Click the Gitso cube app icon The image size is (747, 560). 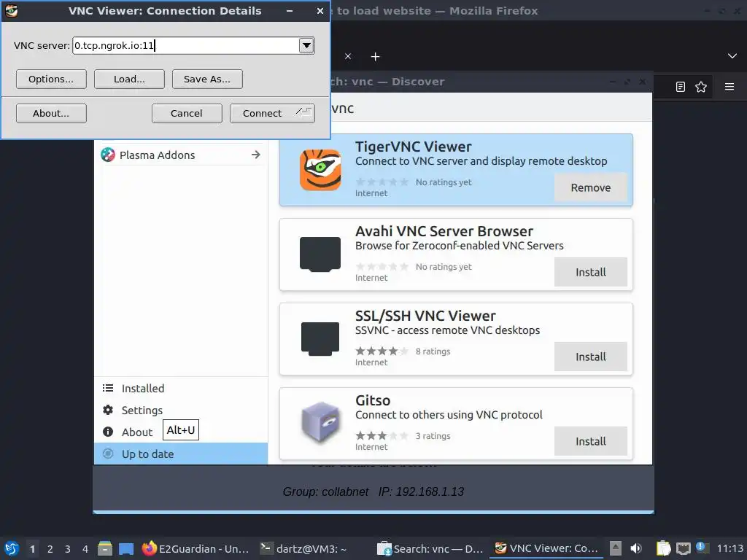[320, 423]
